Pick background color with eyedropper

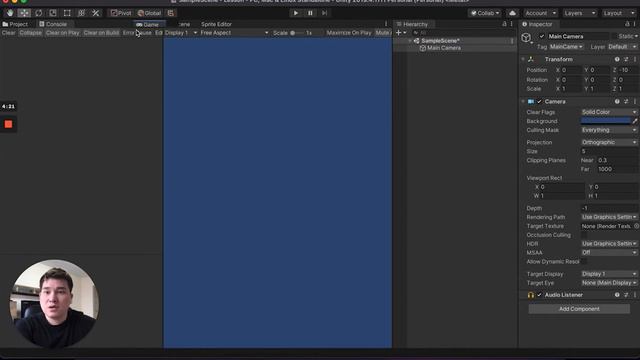click(x=635, y=121)
